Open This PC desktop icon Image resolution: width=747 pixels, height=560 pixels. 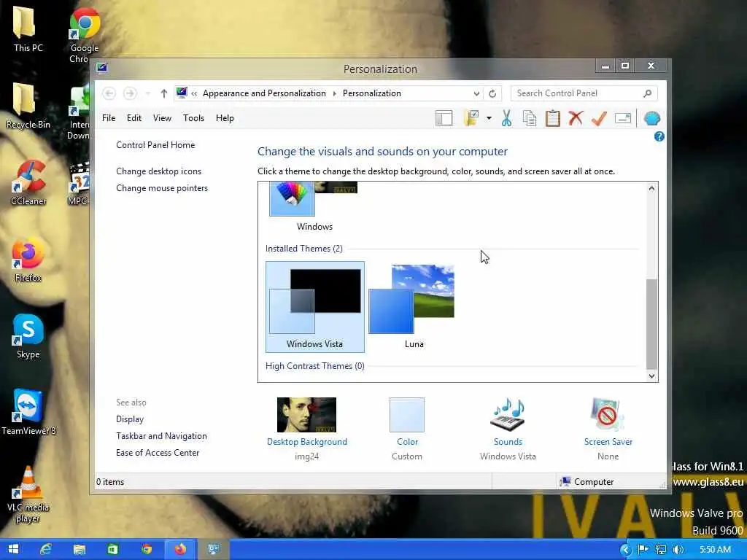click(x=28, y=29)
